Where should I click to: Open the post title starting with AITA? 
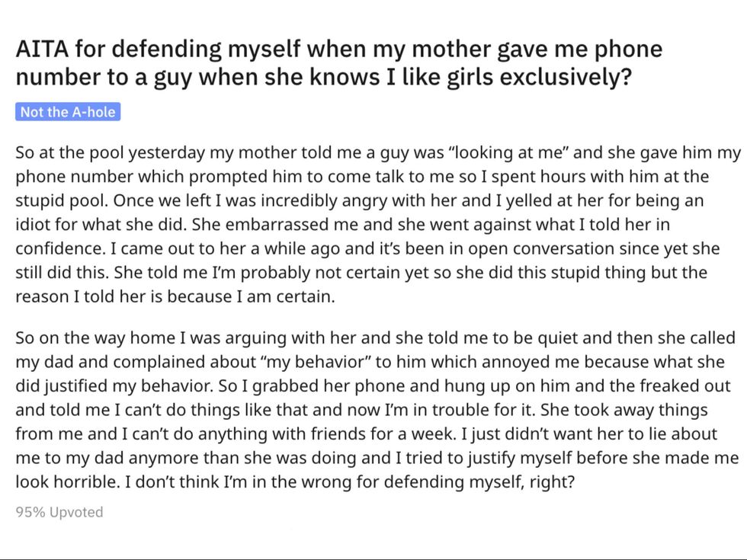339,64
